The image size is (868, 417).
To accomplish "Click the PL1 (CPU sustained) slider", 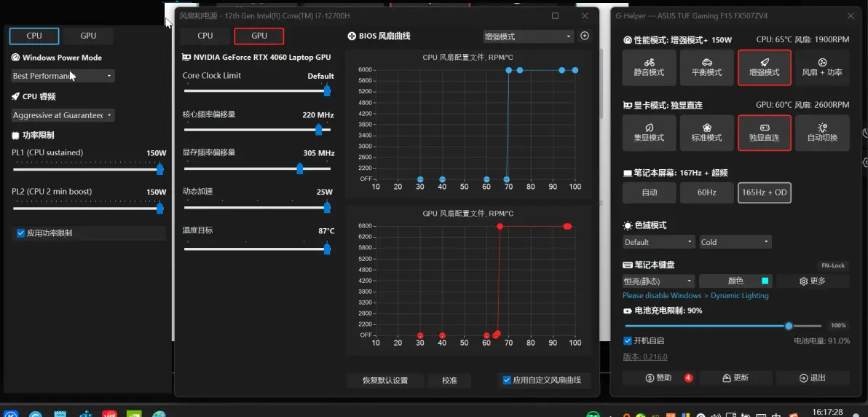I will (89, 169).
